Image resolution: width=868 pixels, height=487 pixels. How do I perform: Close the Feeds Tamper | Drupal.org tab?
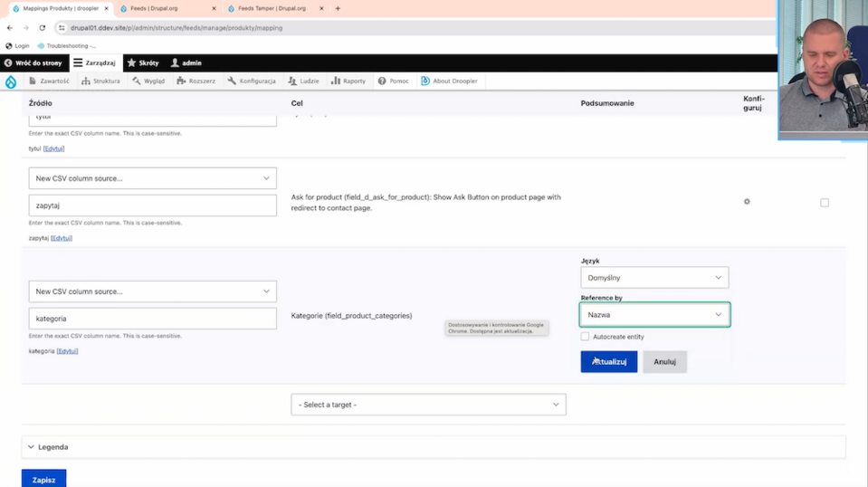(321, 8)
